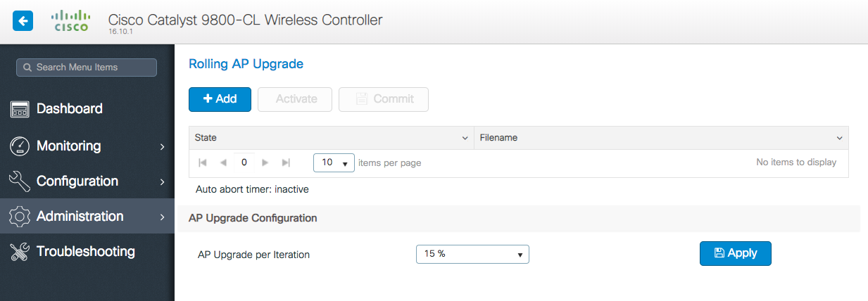Click the Cisco logo

(71, 21)
